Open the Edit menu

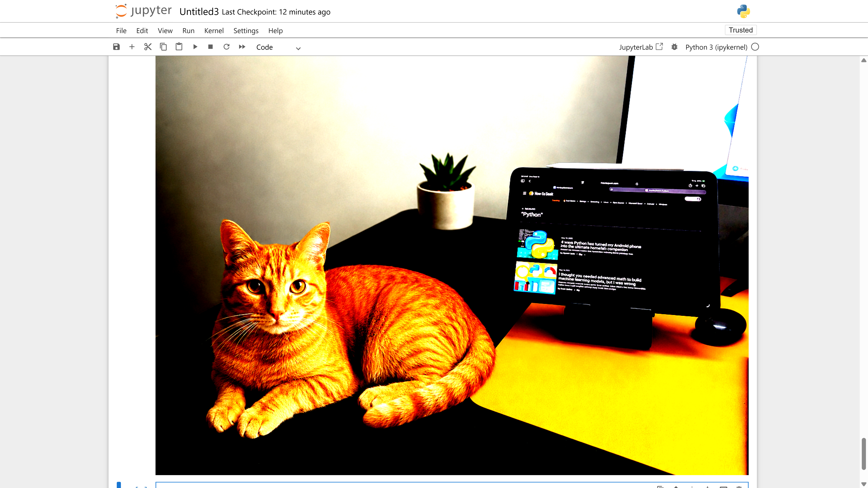click(x=142, y=31)
